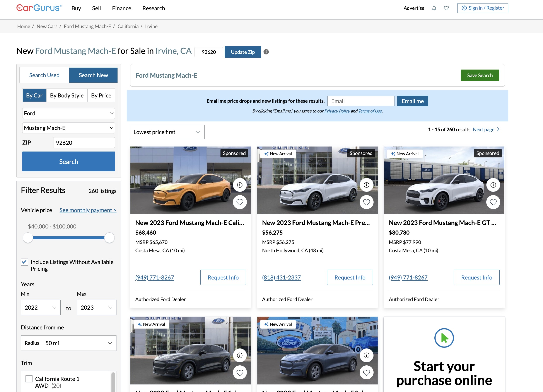Switch to Search Used mode

44,75
